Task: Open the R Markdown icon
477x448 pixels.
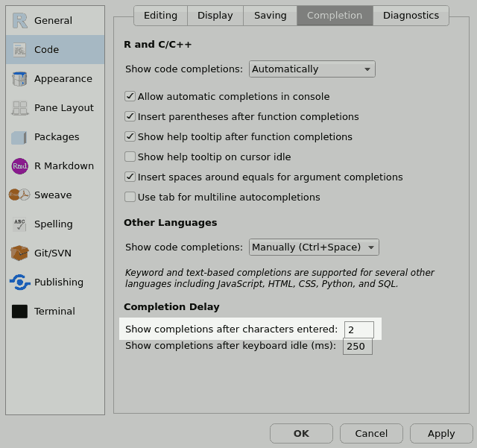Action: click(19, 166)
